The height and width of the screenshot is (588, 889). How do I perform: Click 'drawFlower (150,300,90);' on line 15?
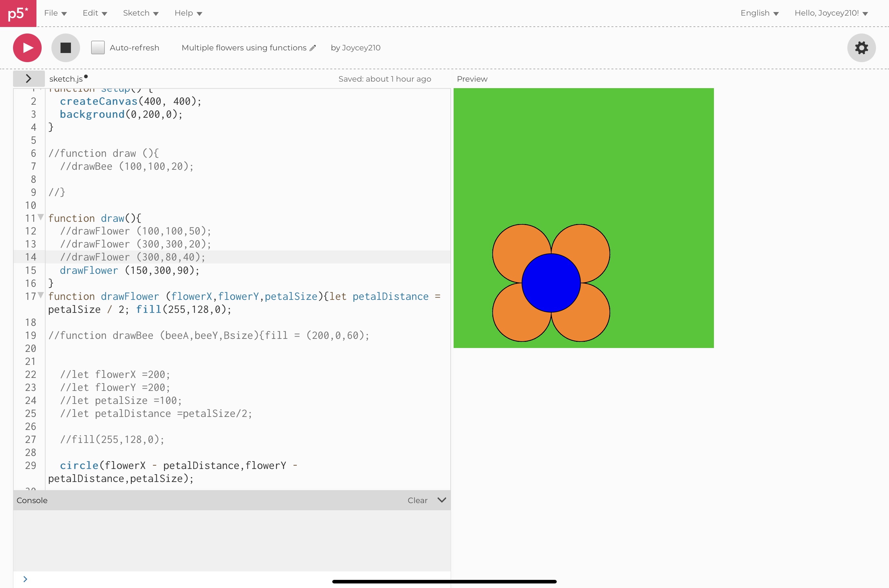tap(130, 270)
